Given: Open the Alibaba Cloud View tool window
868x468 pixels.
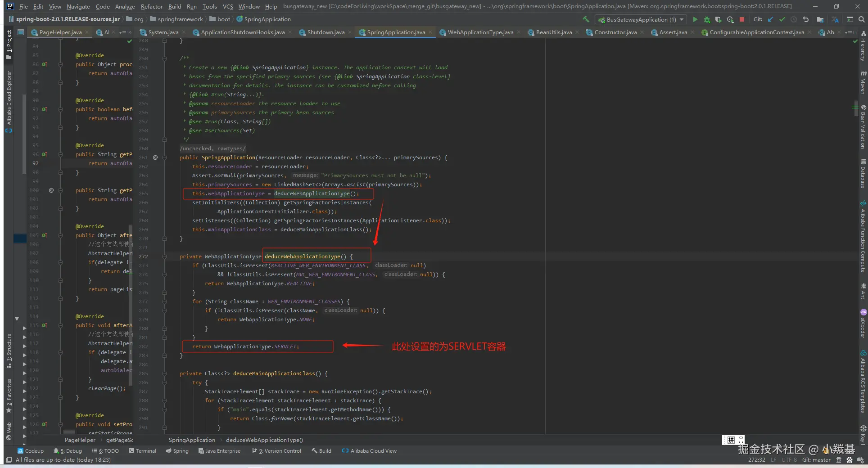Looking at the screenshot, I should coord(369,451).
